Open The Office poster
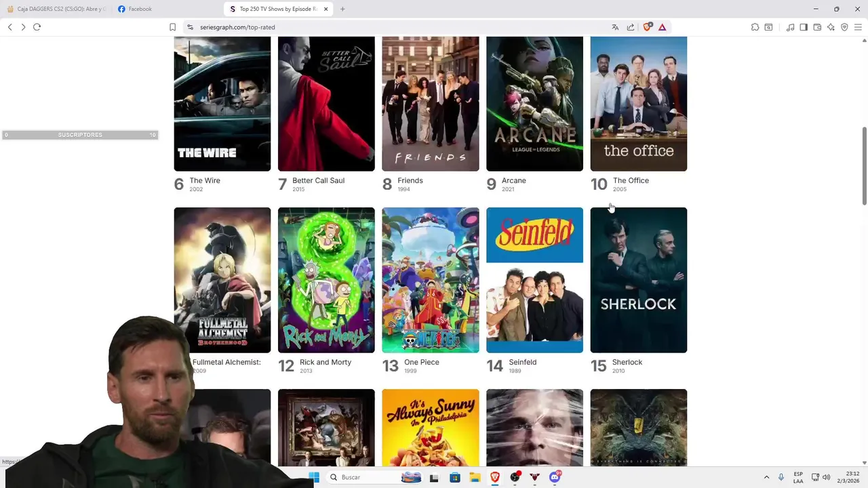 click(639, 104)
